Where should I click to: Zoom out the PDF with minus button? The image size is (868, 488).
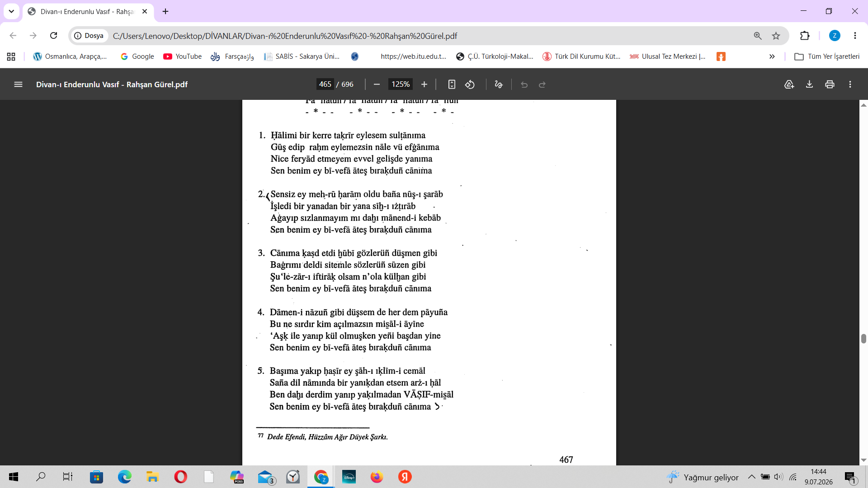click(377, 84)
